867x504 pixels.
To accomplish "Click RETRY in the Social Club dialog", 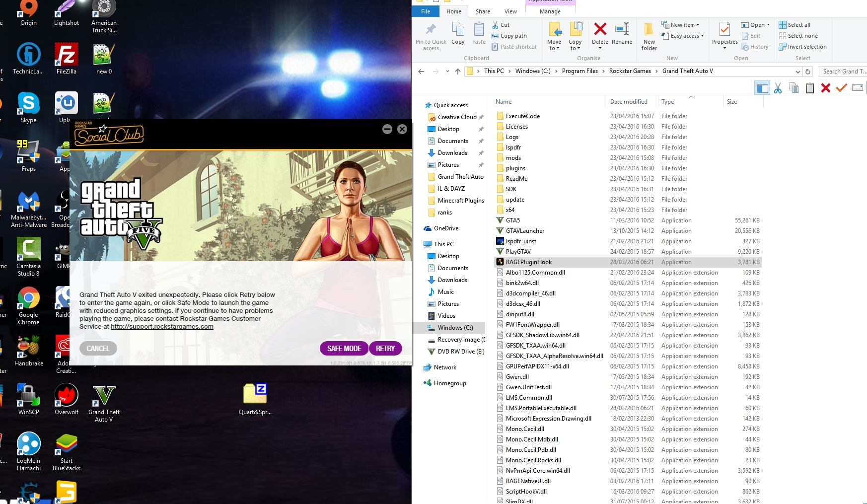I will pyautogui.click(x=385, y=349).
